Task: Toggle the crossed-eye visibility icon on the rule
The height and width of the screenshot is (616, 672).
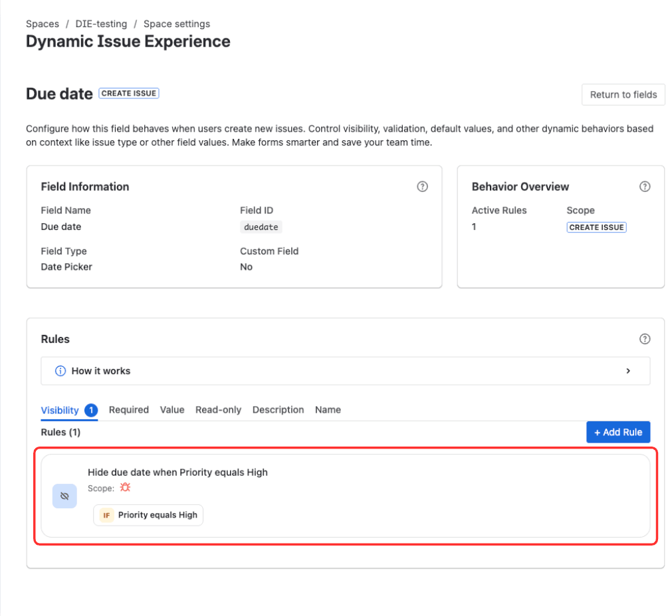Action: 64,496
